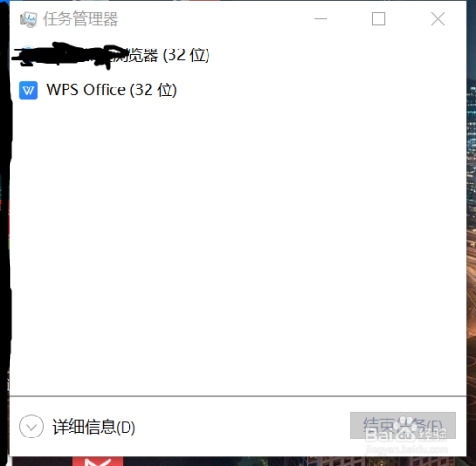476x466 pixels.
Task: Click empty space in the title bar
Action: click(216, 19)
